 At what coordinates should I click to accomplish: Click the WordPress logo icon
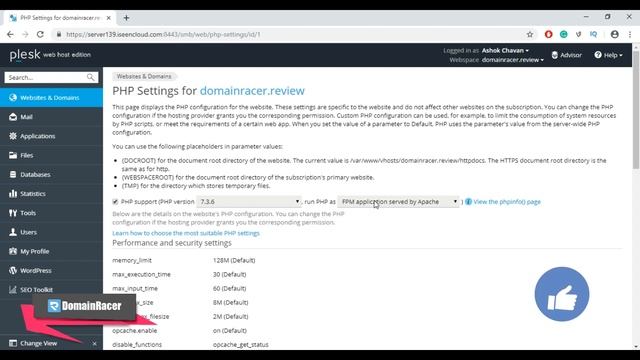(x=13, y=270)
